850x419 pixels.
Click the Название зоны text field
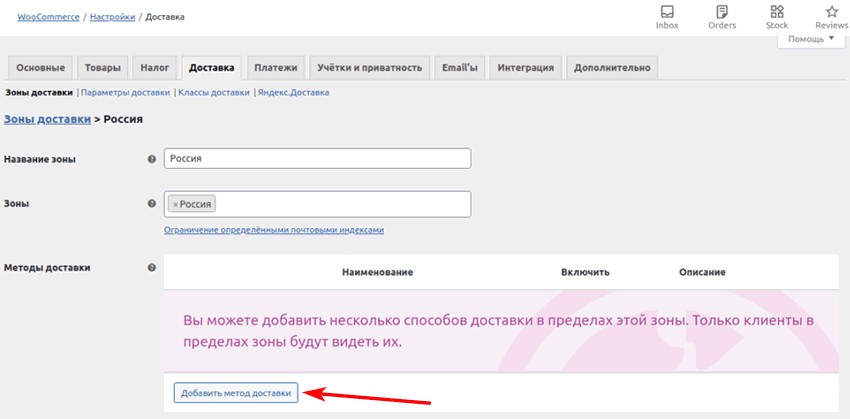tap(317, 158)
